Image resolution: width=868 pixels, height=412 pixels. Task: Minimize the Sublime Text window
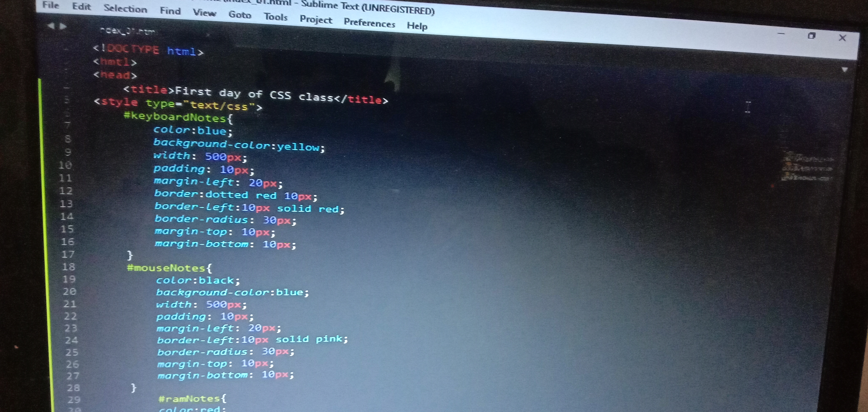[781, 34]
